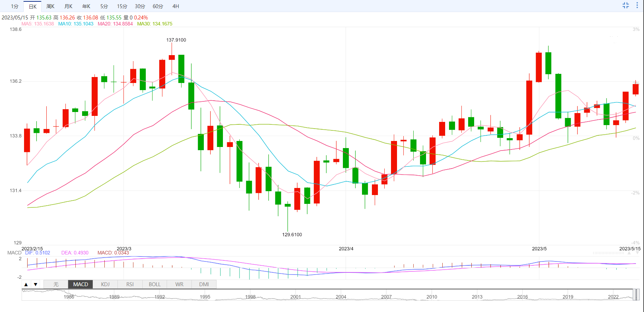644x312 pixels.
Task: Switch to the 1分 one-minute tab
Action: click(15, 6)
